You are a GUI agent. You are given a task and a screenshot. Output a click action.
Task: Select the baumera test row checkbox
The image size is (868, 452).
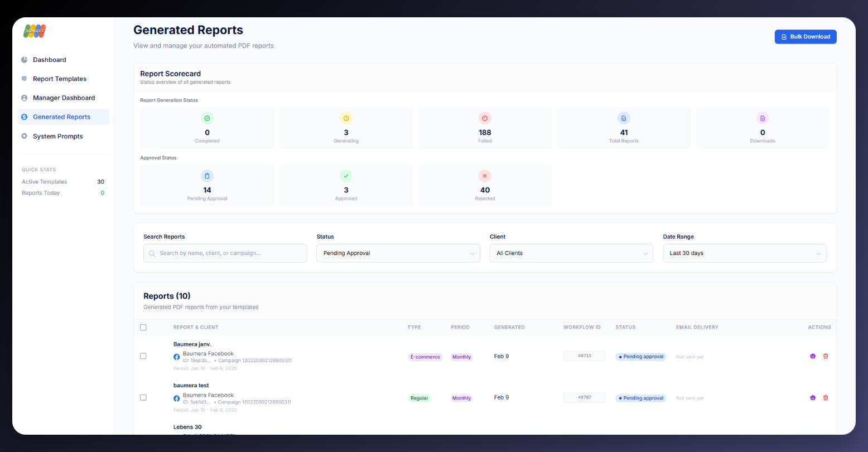tap(143, 397)
